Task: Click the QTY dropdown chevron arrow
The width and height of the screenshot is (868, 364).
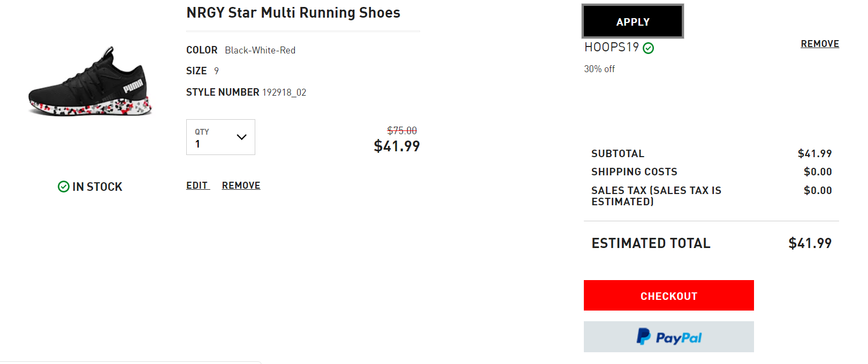Action: coord(241,137)
